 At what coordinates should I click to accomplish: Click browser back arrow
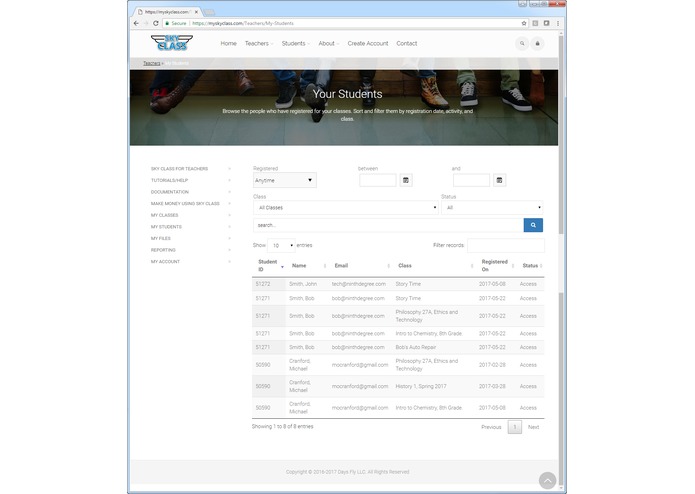(x=136, y=23)
